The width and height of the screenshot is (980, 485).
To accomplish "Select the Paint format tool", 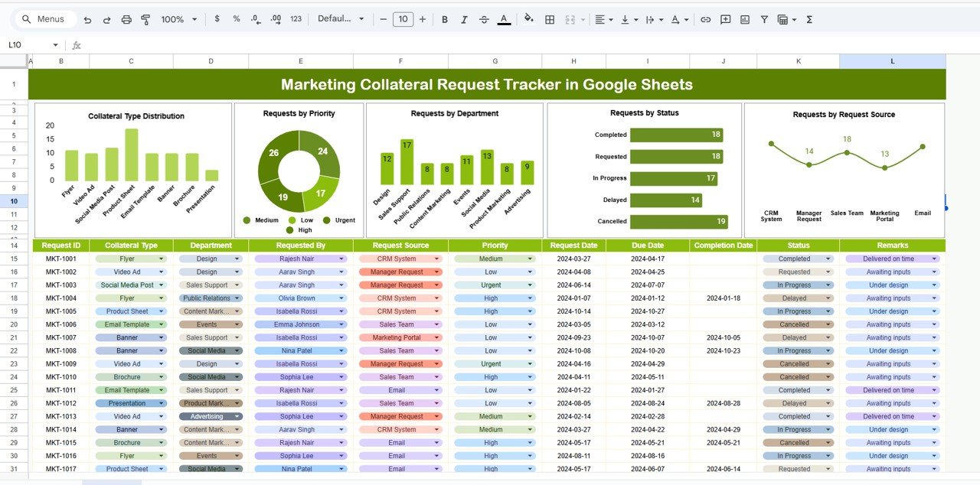I will [x=145, y=19].
